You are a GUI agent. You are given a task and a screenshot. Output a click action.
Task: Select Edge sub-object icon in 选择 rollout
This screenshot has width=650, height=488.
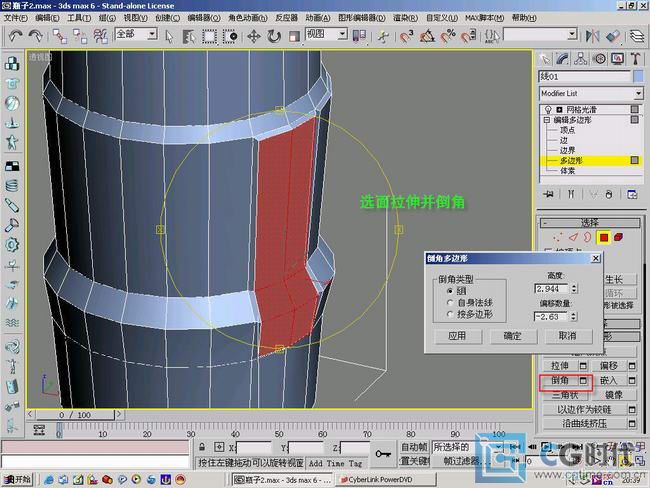tap(573, 237)
